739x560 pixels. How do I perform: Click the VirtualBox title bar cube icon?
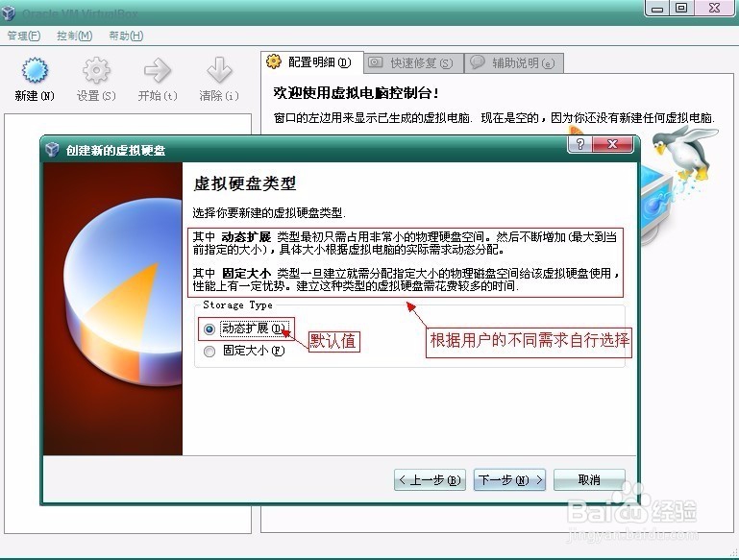pos(9,13)
